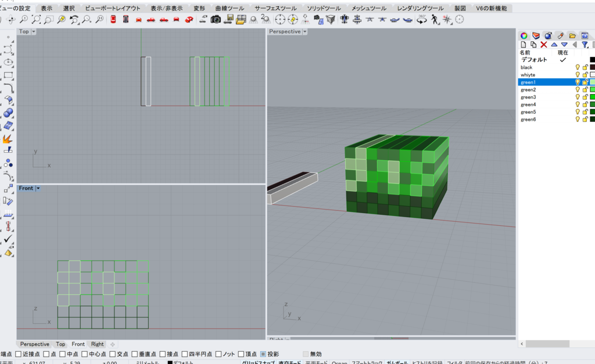The width and height of the screenshot is (595, 364).
Task: Set the Bottom view dark car icon
Action: click(126, 19)
